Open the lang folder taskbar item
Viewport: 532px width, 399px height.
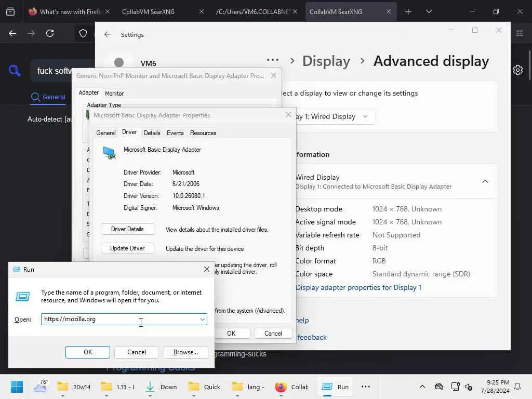point(248,387)
